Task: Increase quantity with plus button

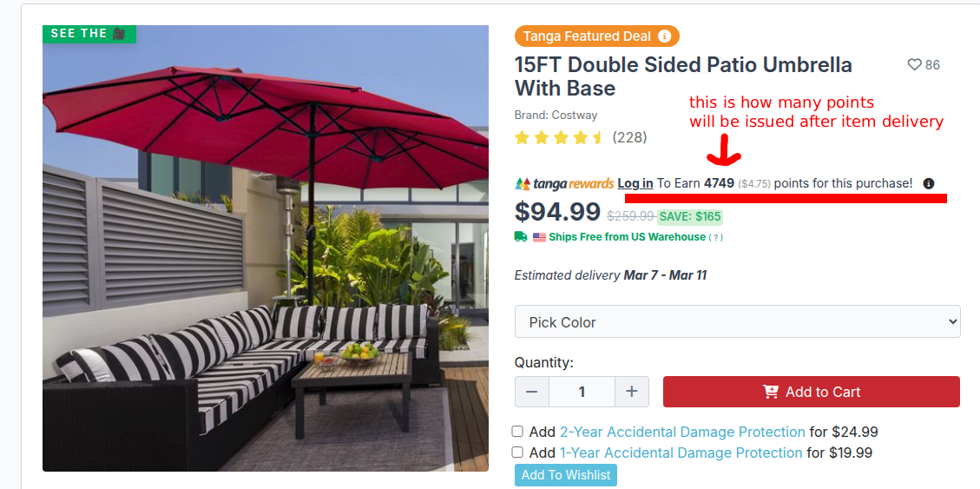Action: click(x=632, y=392)
